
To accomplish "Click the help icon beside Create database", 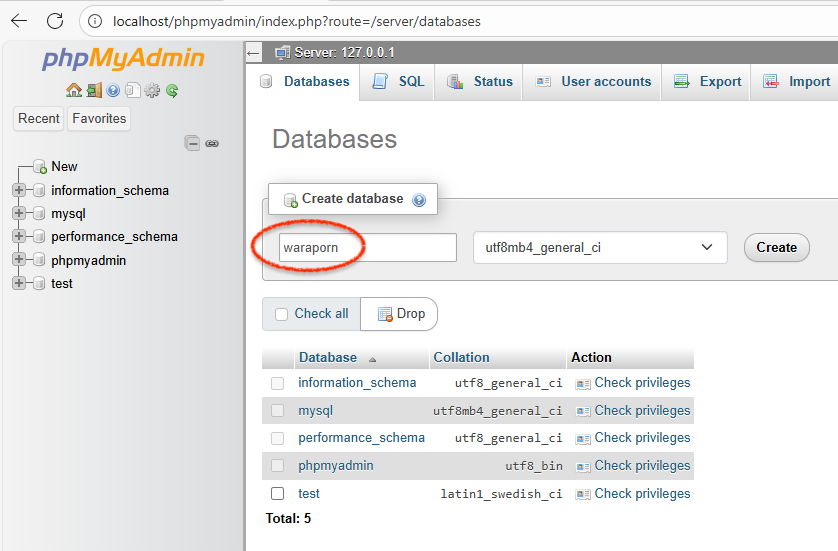I will click(x=419, y=200).
